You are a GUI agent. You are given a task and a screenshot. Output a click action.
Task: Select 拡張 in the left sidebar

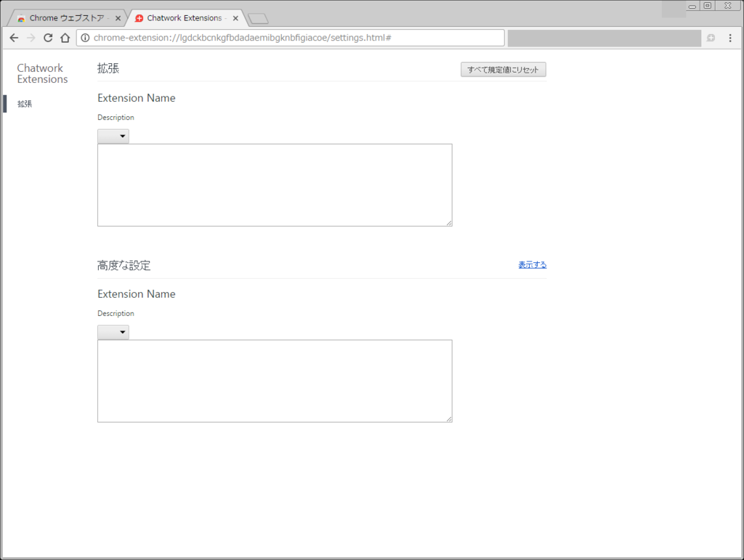point(25,104)
